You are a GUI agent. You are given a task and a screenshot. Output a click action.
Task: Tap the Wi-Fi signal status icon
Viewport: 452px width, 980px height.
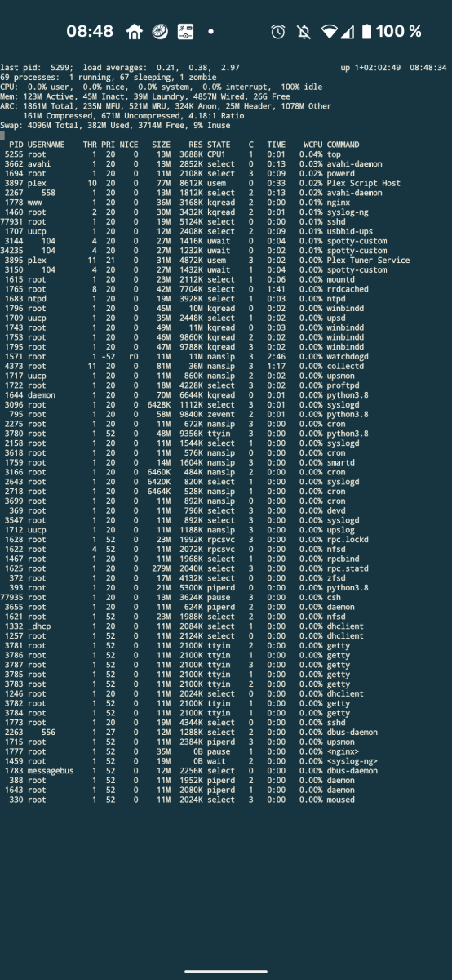[330, 32]
